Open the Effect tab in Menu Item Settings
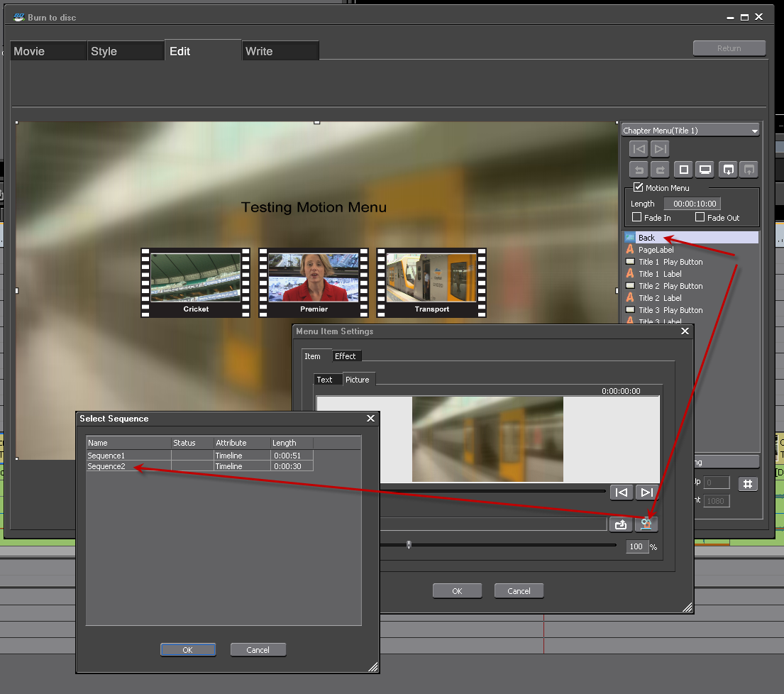This screenshot has width=784, height=694. click(346, 356)
